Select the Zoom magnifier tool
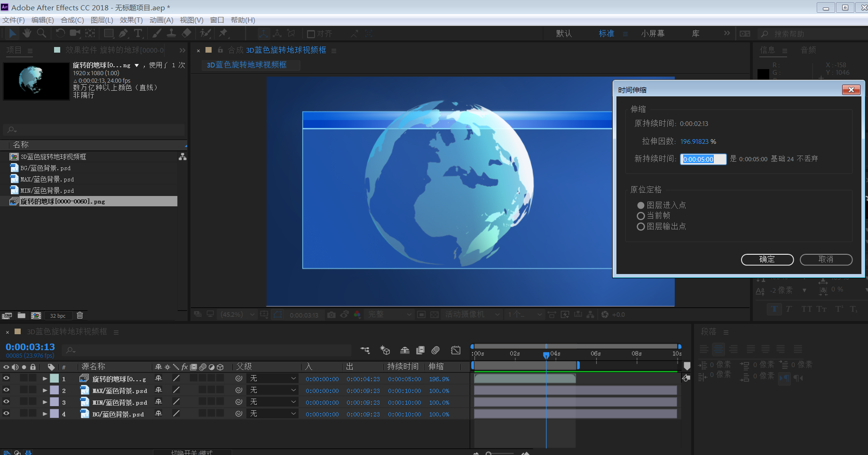This screenshot has height=455, width=868. click(42, 33)
